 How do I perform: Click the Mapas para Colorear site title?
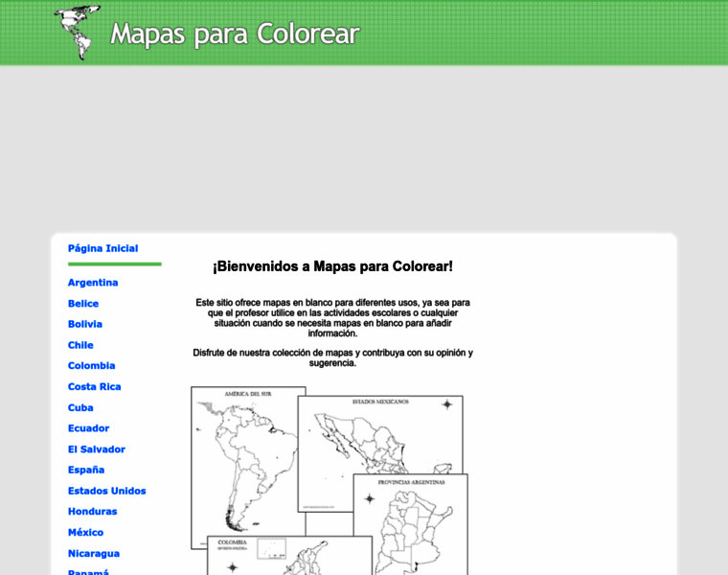tap(235, 34)
